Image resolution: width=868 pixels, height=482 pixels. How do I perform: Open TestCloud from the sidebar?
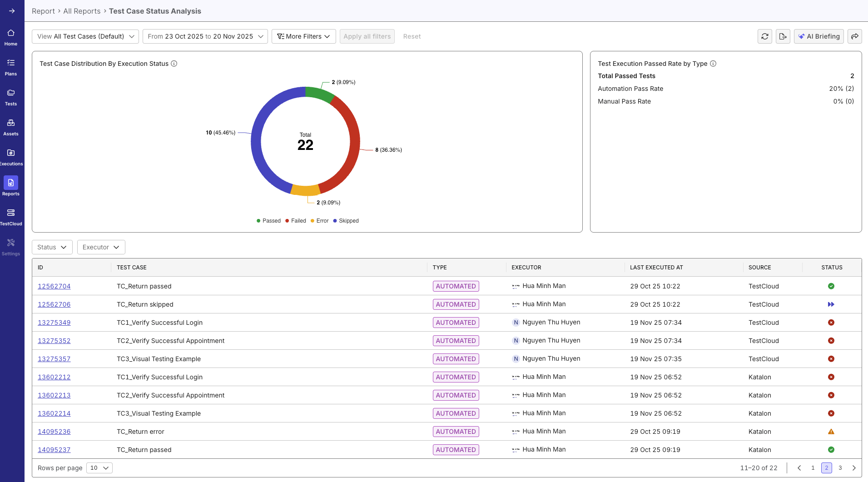coord(11,215)
